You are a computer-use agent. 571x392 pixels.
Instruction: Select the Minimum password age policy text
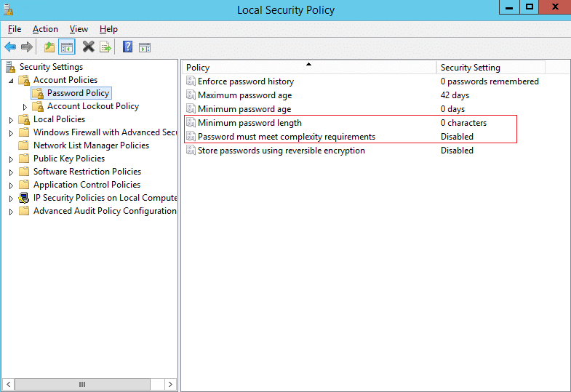click(244, 109)
